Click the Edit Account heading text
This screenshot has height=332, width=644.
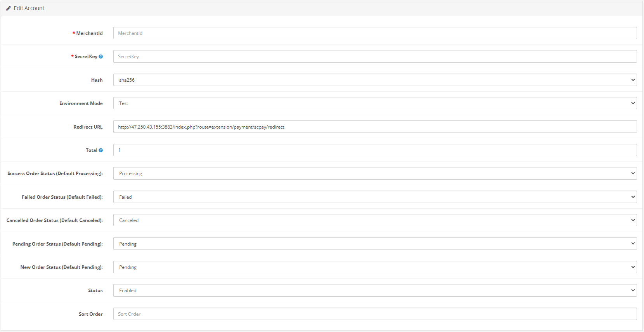point(29,8)
